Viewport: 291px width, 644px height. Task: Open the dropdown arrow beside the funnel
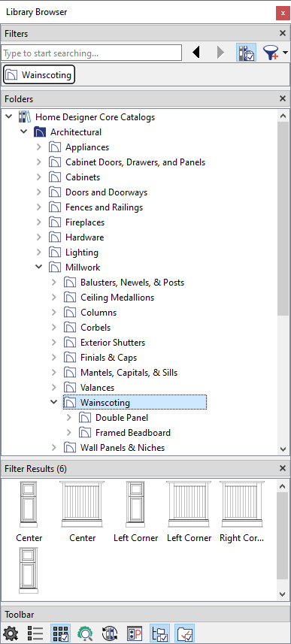285,53
